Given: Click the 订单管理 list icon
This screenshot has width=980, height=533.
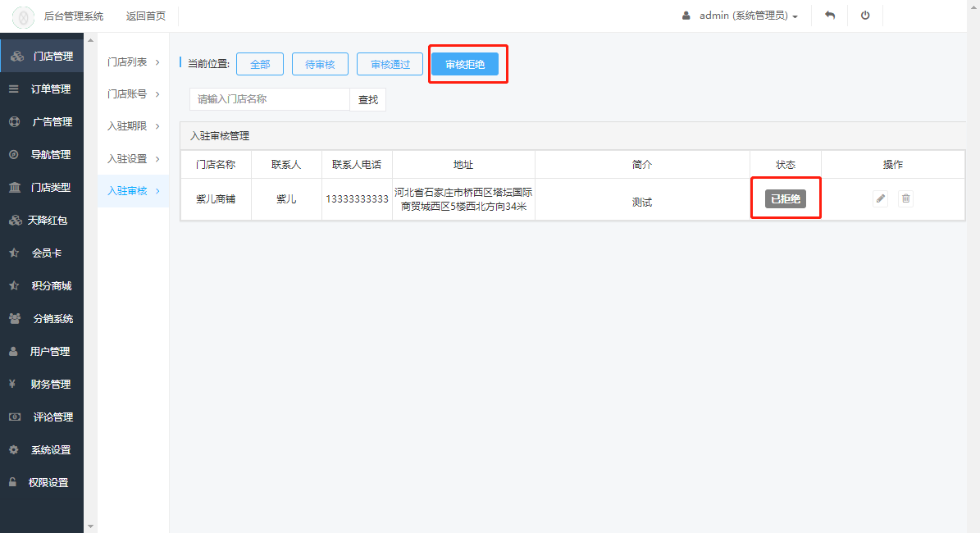Looking at the screenshot, I should (x=14, y=89).
